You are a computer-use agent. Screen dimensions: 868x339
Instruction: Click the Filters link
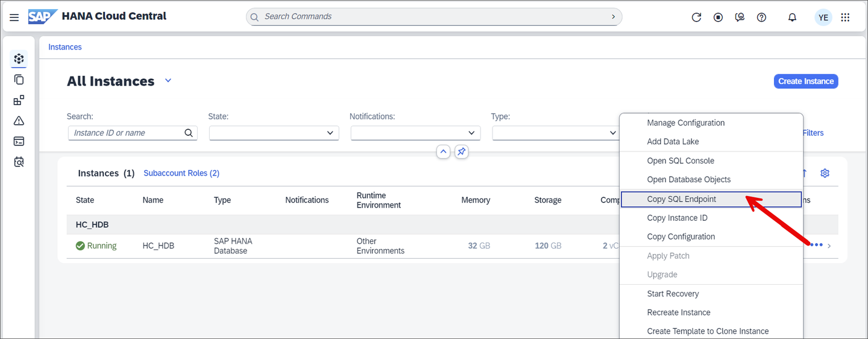813,133
